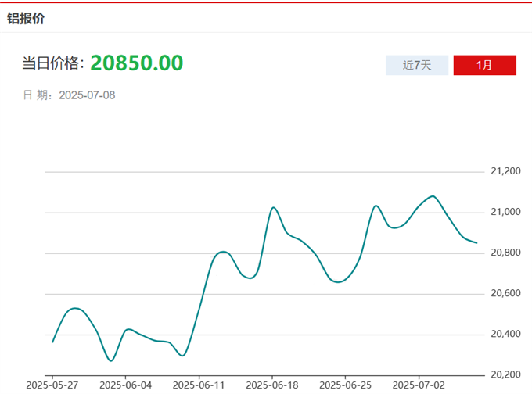532x394 pixels.
Task: Click the 21,200 y-axis label
Action: 505,171
